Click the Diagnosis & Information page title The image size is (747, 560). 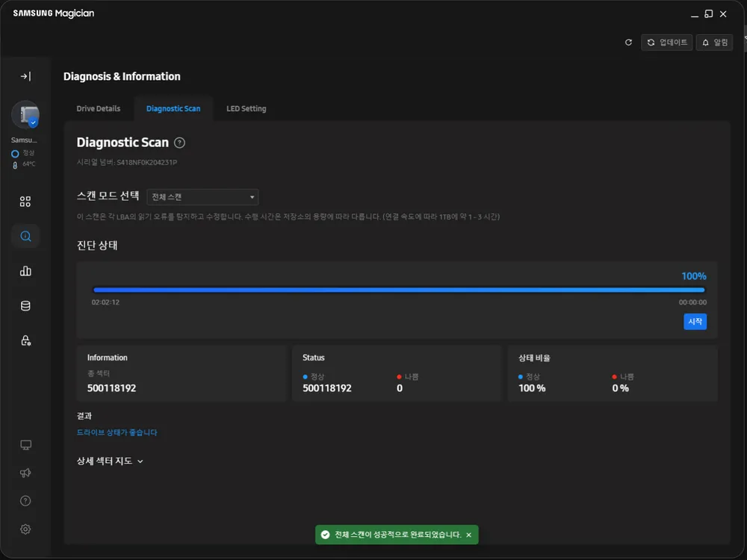click(x=122, y=77)
